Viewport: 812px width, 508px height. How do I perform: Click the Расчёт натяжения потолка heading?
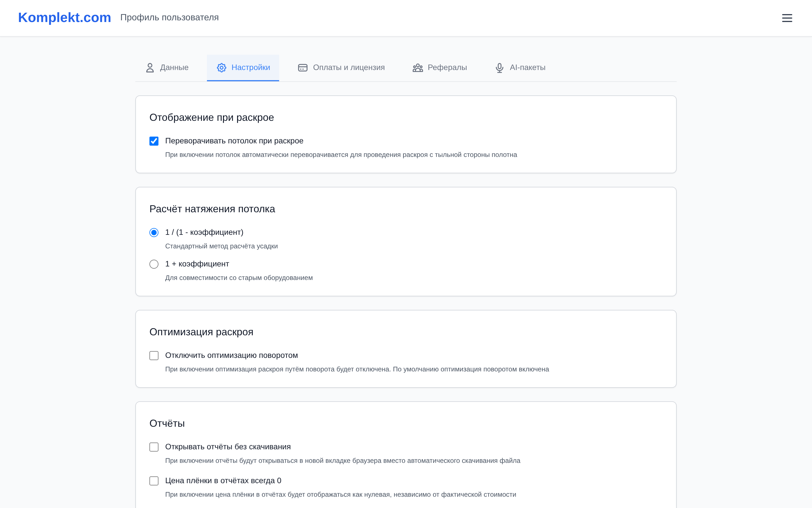click(212, 209)
